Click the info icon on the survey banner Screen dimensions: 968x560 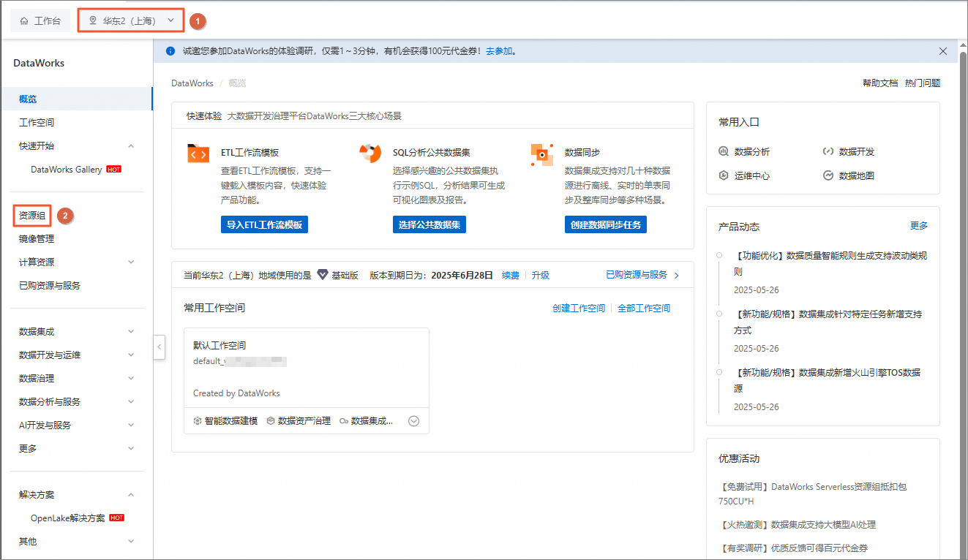(172, 51)
